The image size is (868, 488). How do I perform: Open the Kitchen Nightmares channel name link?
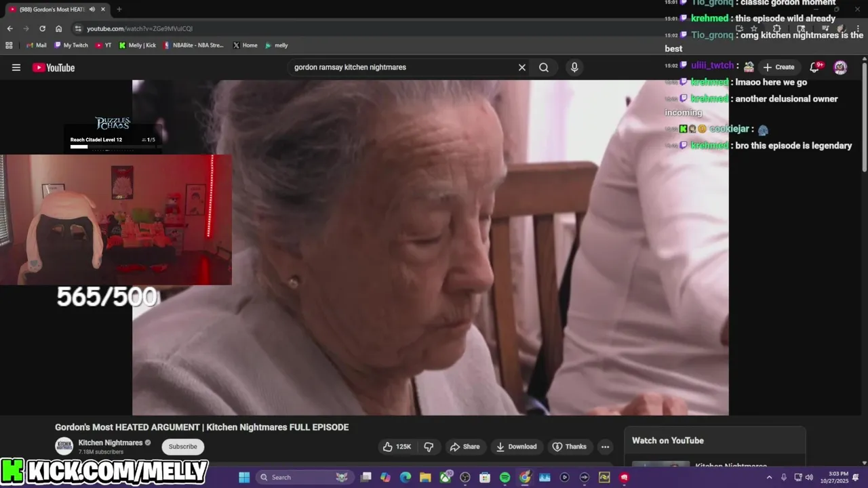111,443
